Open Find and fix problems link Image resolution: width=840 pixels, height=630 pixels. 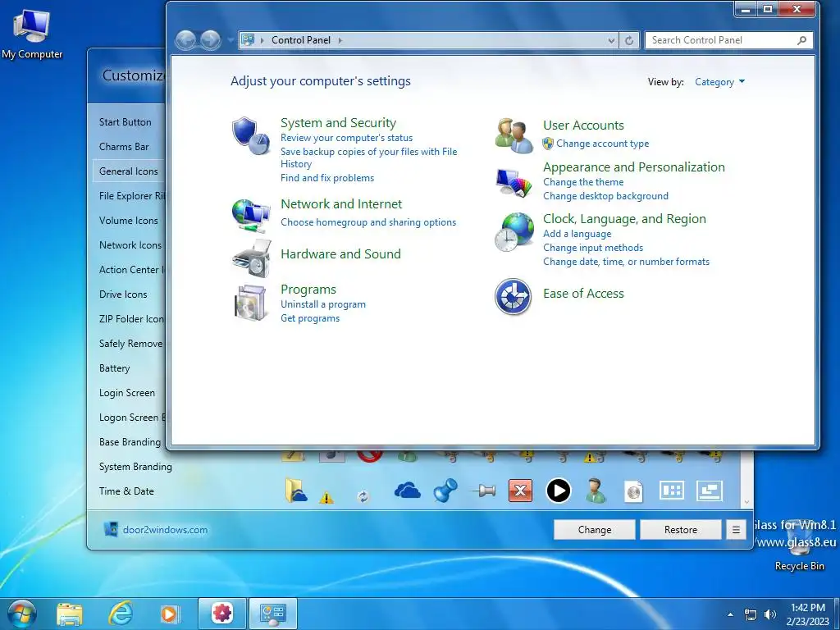(327, 178)
